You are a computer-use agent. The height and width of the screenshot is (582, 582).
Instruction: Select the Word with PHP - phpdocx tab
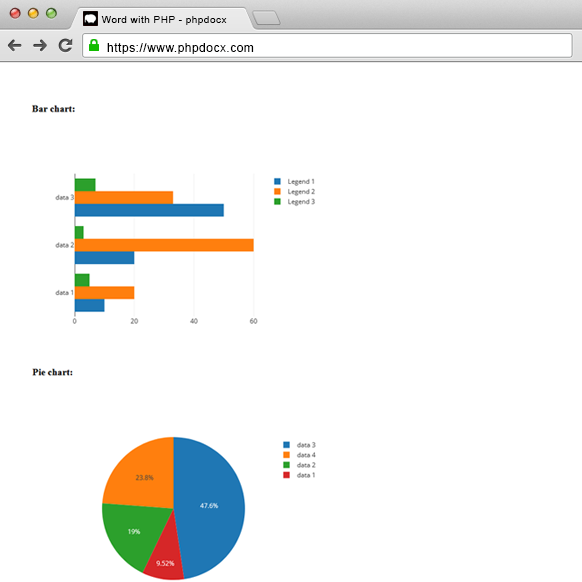[x=163, y=19]
